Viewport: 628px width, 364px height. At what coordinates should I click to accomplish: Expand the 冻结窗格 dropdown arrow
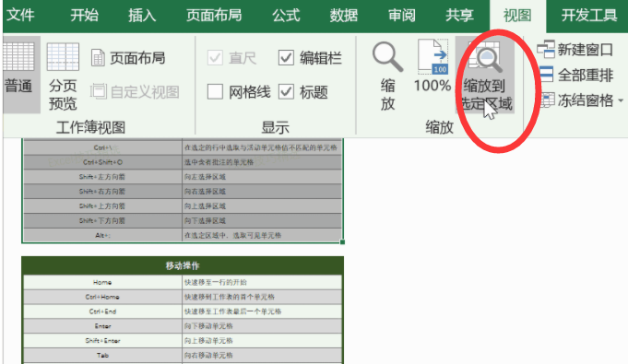tap(621, 100)
